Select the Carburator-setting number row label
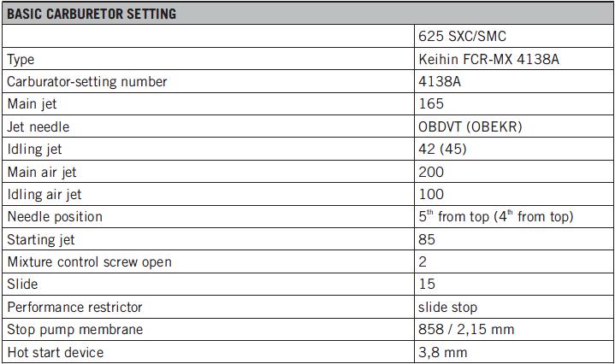Screen dimensions: 615x364 86,82
